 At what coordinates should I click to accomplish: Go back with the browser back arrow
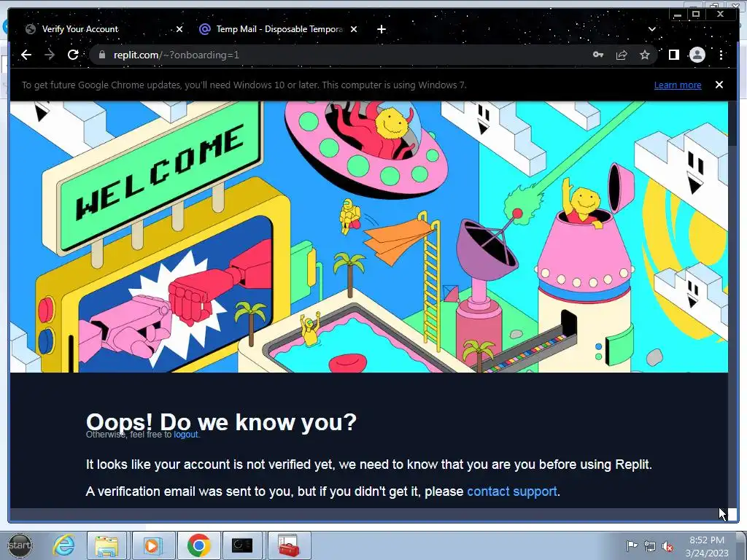pos(26,55)
